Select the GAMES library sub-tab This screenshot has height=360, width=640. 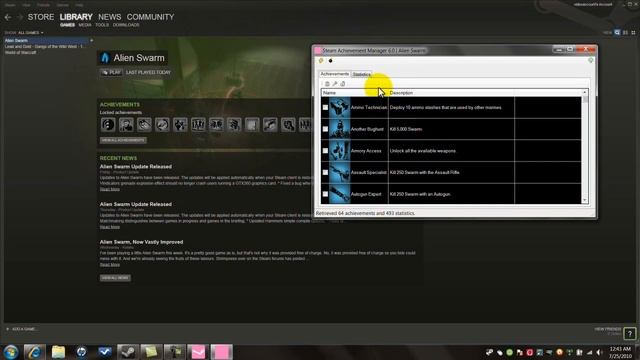coord(67,25)
